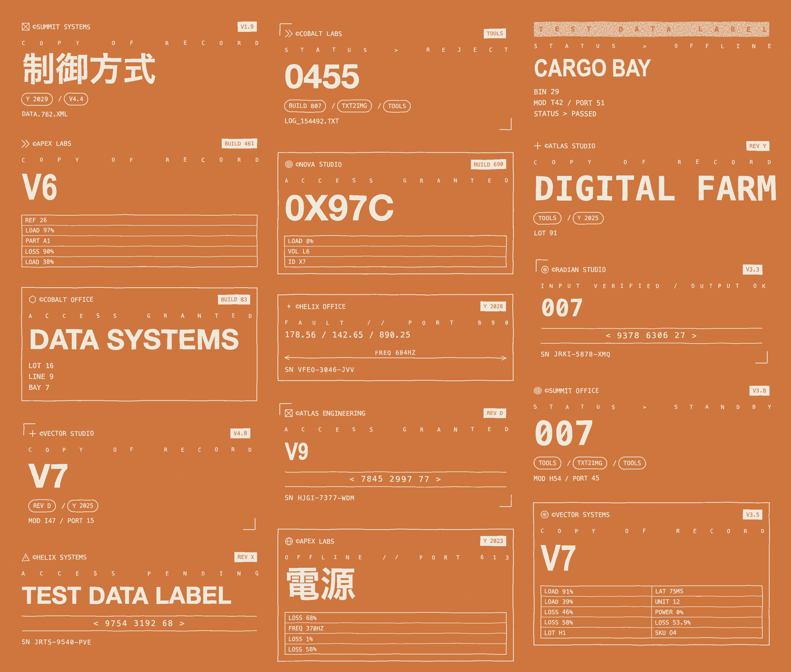Select the REF 26 row
791x672 pixels.
(139, 220)
